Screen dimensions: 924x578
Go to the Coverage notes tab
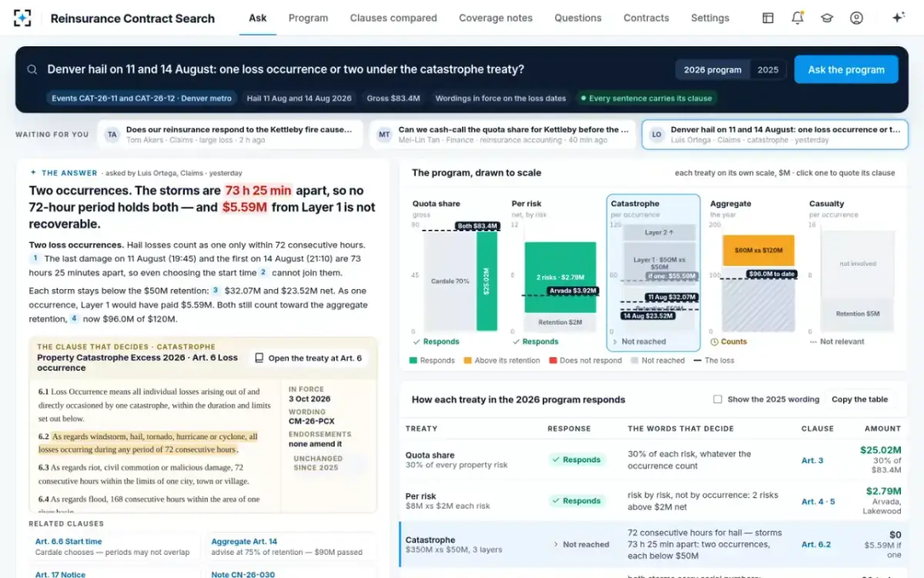(x=496, y=18)
